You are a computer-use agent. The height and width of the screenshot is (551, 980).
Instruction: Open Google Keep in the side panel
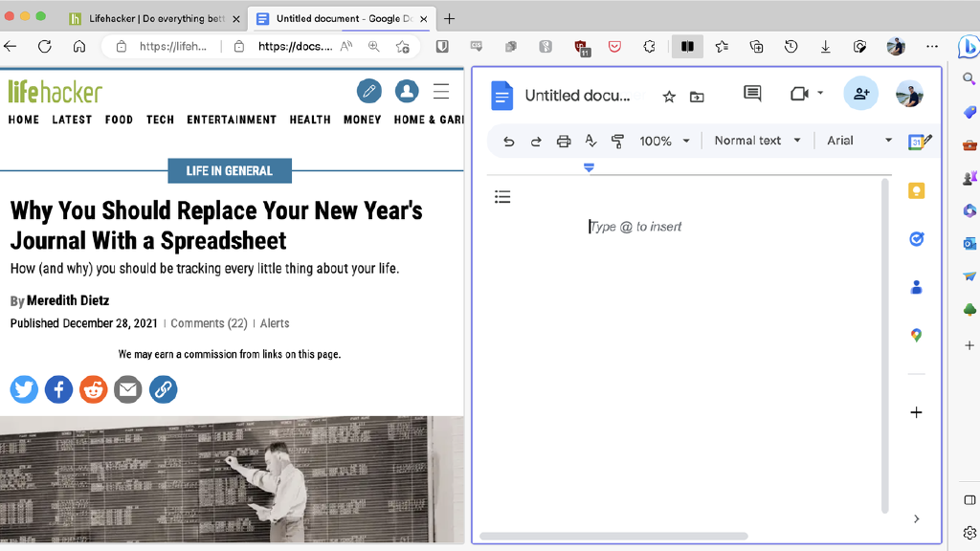pyautogui.click(x=916, y=191)
